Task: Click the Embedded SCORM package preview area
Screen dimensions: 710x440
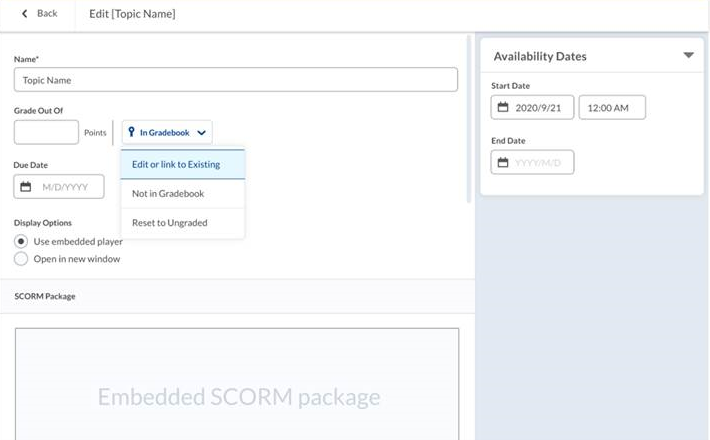Action: click(x=237, y=384)
